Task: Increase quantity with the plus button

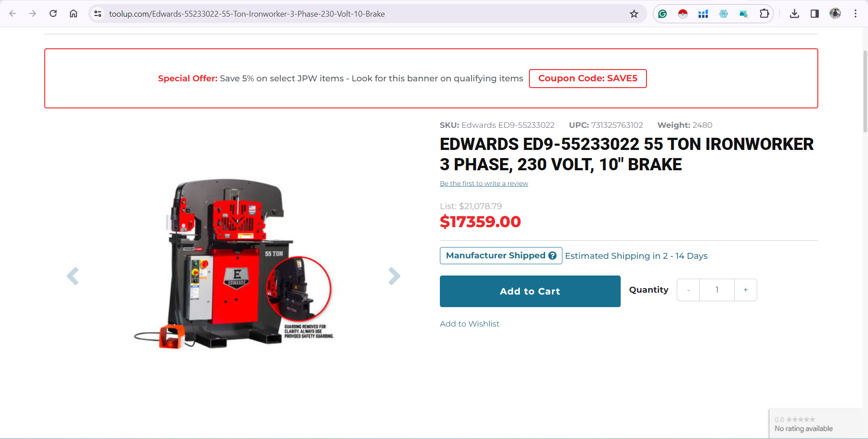Action: pos(745,290)
